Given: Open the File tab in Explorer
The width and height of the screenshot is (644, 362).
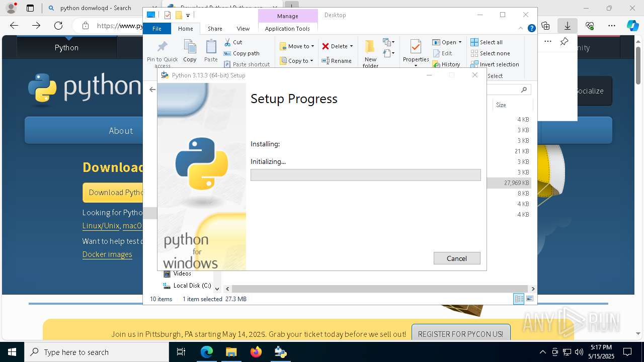Looking at the screenshot, I should [x=157, y=29].
